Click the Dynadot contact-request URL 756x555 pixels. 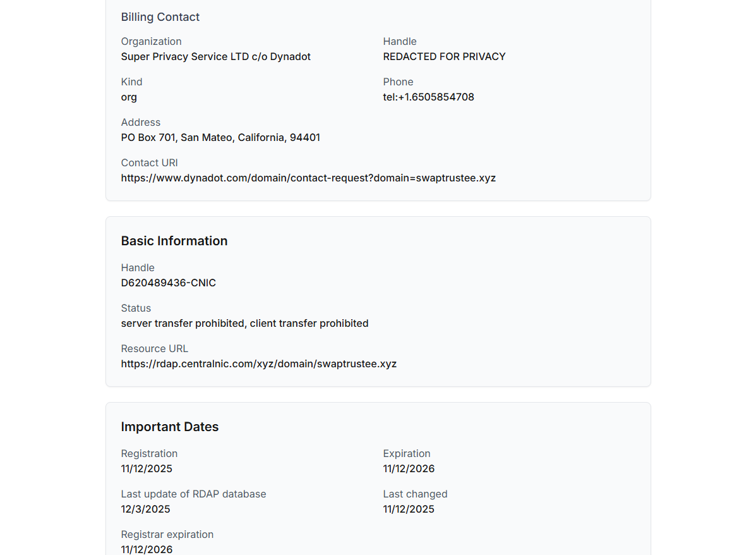click(308, 178)
